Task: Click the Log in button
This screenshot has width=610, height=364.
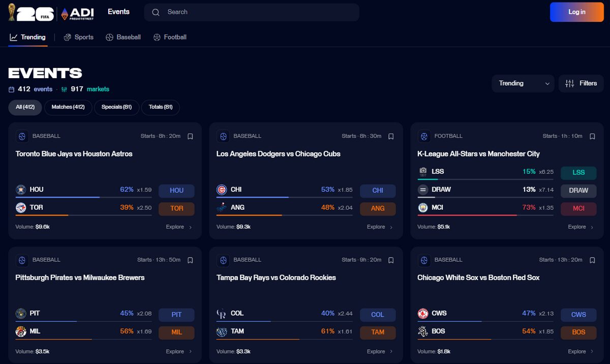Action: click(x=577, y=12)
